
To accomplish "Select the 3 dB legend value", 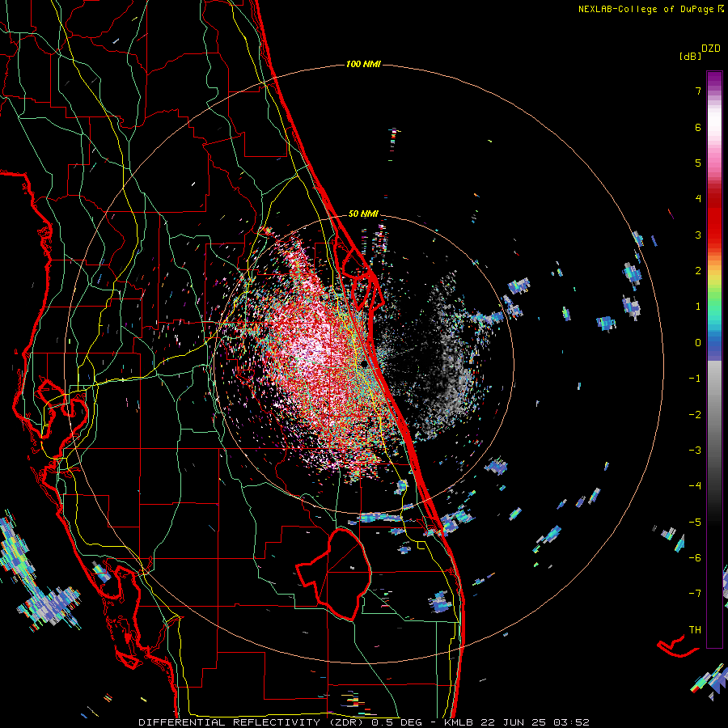I will [x=698, y=235].
